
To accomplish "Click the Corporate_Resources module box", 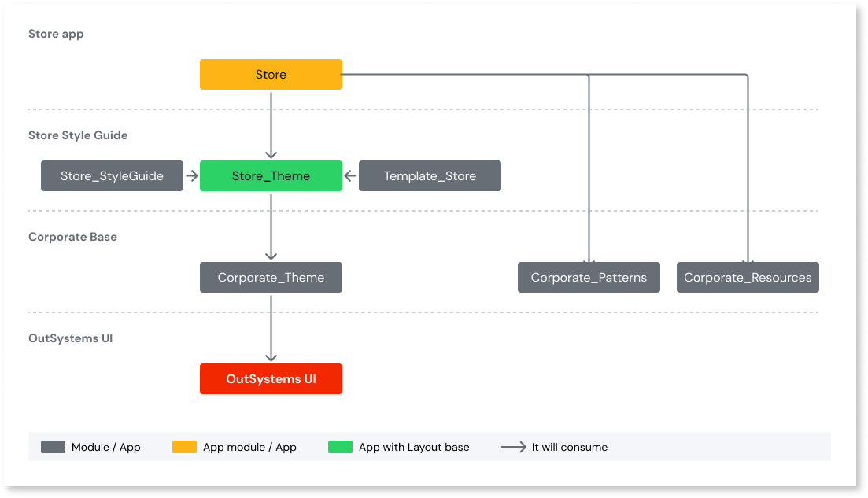I will tap(748, 277).
